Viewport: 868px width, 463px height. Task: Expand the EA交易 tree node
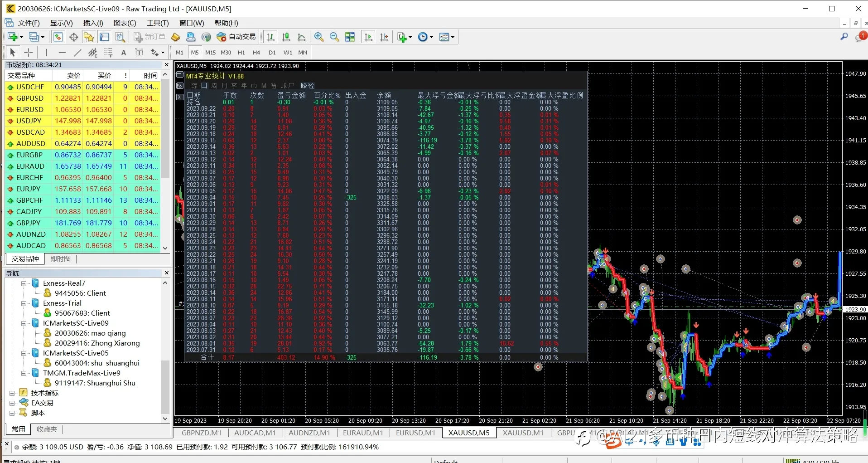pyautogui.click(x=12, y=403)
